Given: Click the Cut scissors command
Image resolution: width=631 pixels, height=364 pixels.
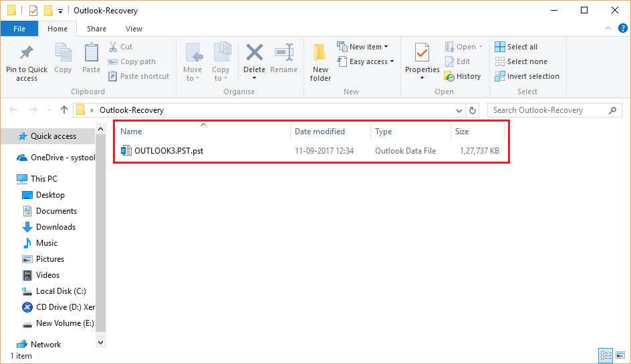Looking at the screenshot, I should pyautogui.click(x=120, y=47).
